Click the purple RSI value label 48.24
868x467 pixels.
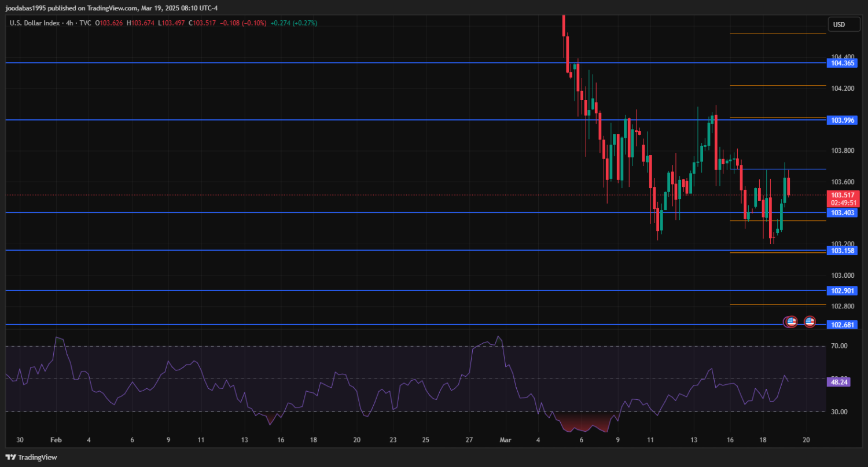(839, 382)
